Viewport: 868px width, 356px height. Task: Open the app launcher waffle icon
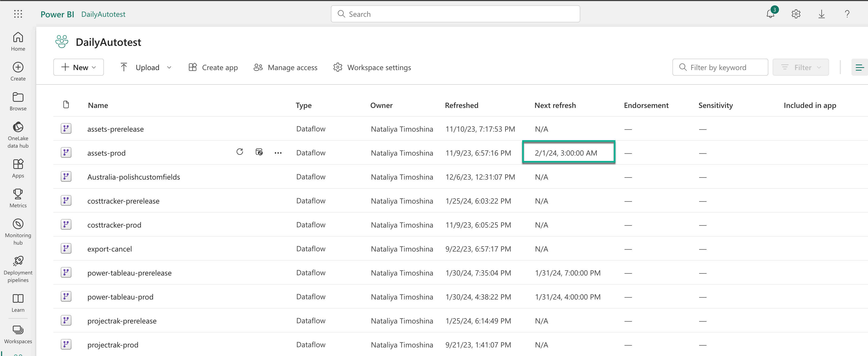tap(18, 14)
